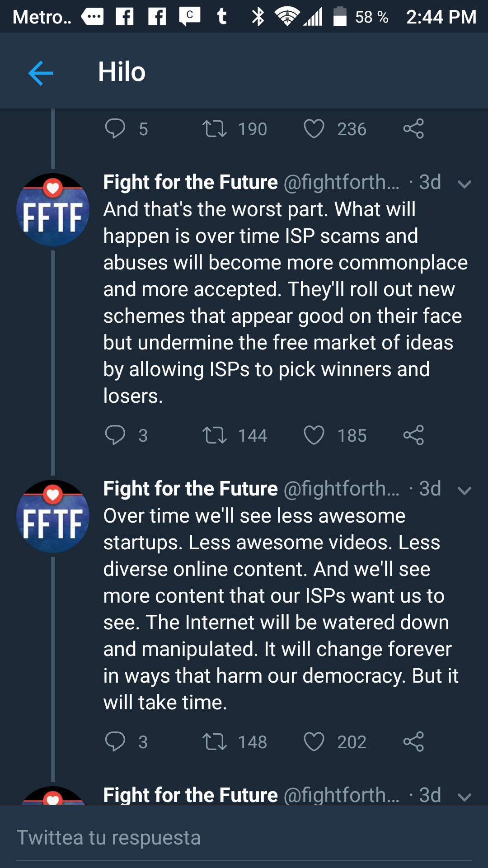Viewport: 488px width, 868px height.
Task: Open options chevron on bottom partial tweet
Action: point(465,797)
